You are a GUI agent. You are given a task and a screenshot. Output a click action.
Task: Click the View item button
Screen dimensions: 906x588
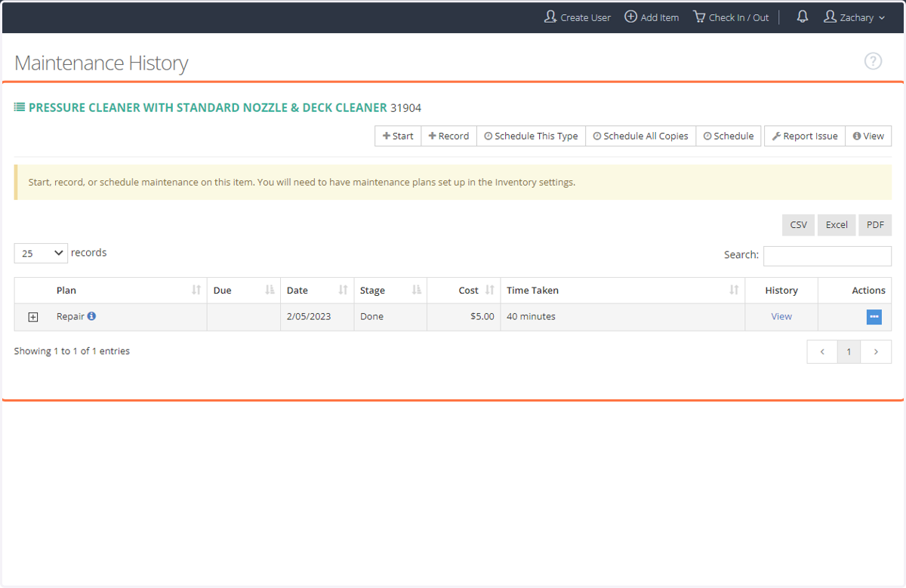pyautogui.click(x=868, y=136)
